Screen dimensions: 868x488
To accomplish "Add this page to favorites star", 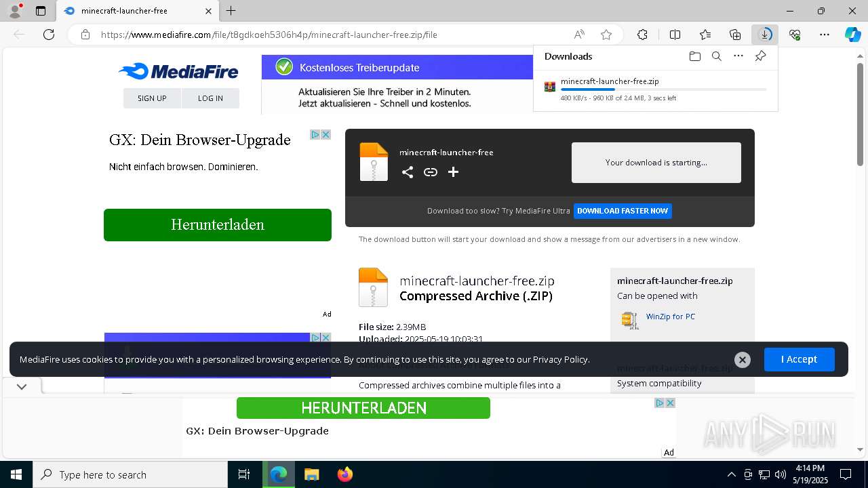I will [x=606, y=35].
